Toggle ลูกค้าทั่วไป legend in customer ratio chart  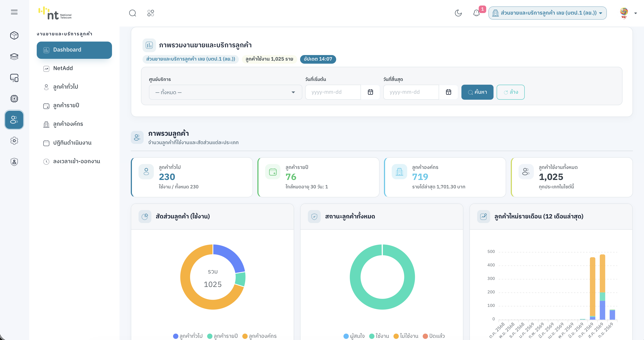tap(188, 336)
